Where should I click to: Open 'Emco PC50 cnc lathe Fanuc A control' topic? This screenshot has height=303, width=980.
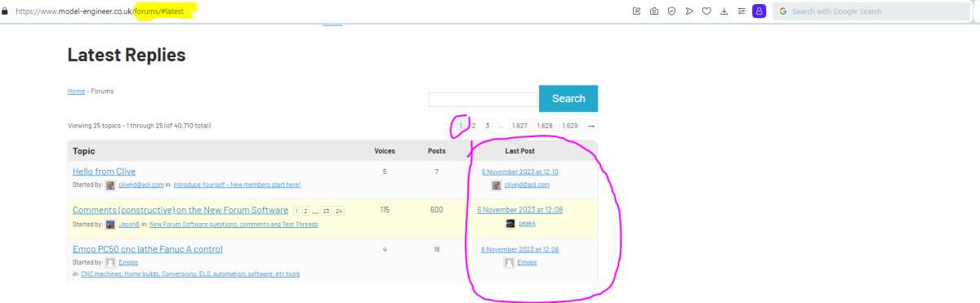148,249
